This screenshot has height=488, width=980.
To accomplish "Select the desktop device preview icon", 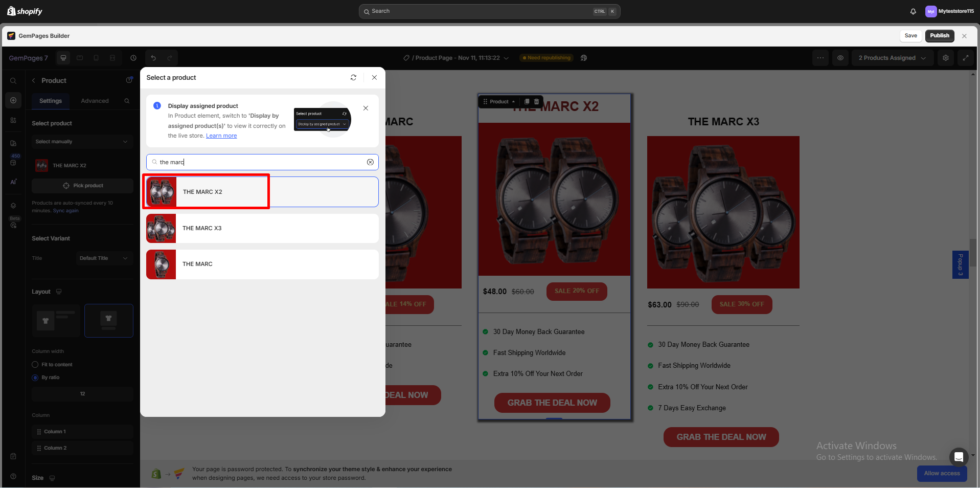I will pos(63,58).
